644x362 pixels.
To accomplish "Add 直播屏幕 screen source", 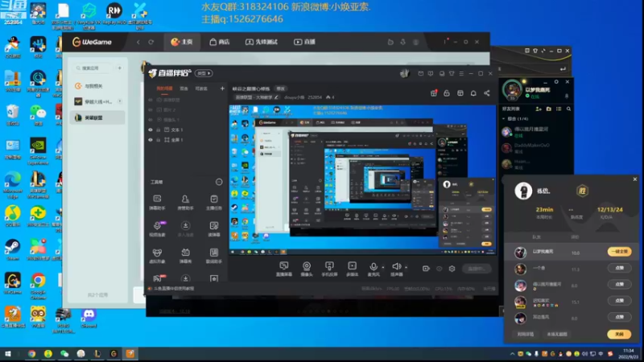I will tap(284, 269).
